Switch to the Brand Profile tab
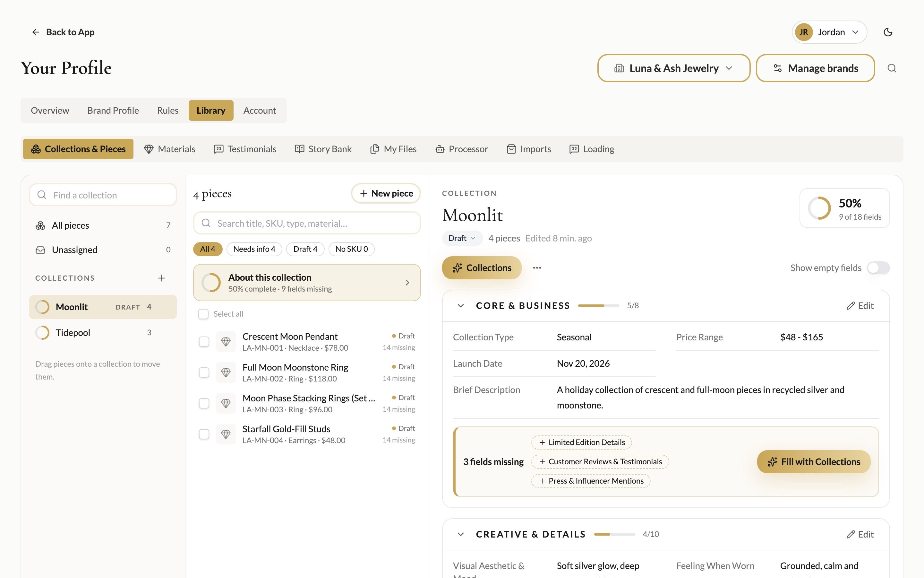924x578 pixels. pyautogui.click(x=113, y=110)
